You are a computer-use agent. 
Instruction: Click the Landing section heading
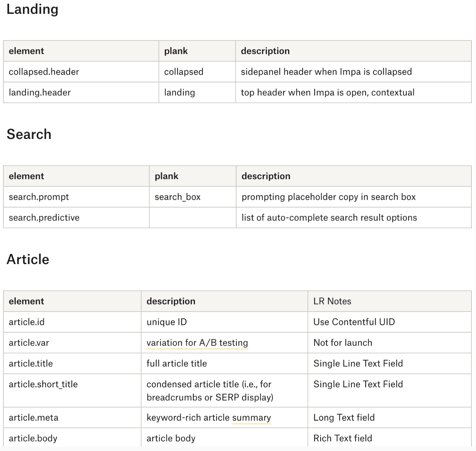[33, 9]
